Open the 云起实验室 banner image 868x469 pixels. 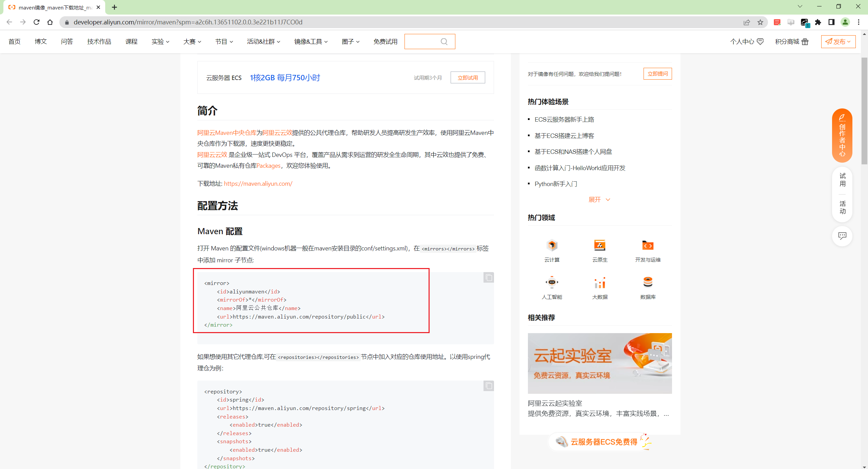[599, 363]
